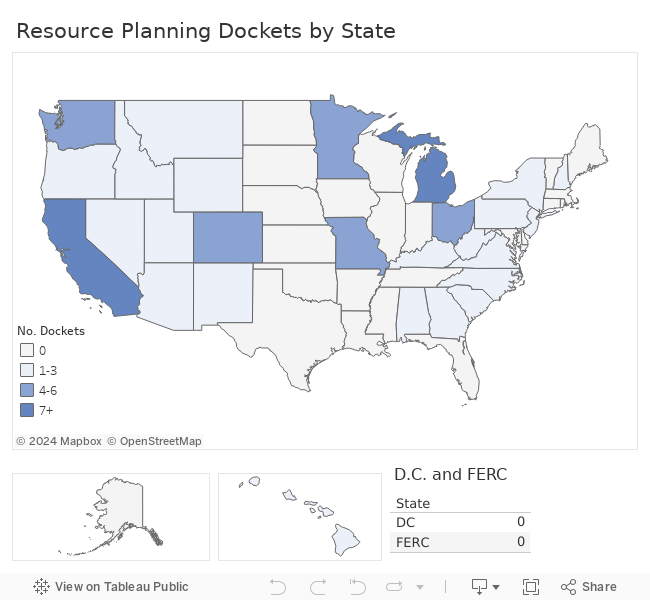Expand the dropdown arrow after replay icon
Viewport: 650px width, 600px height.
pyautogui.click(x=420, y=587)
